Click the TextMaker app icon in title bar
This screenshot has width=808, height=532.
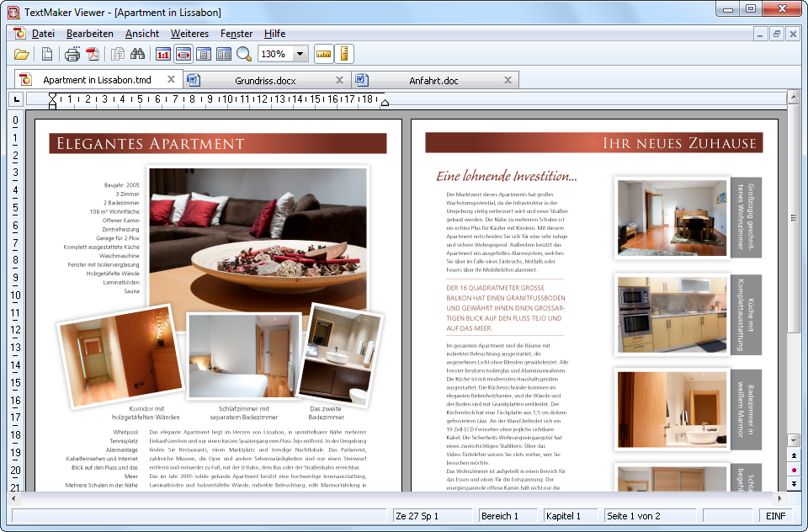point(14,11)
